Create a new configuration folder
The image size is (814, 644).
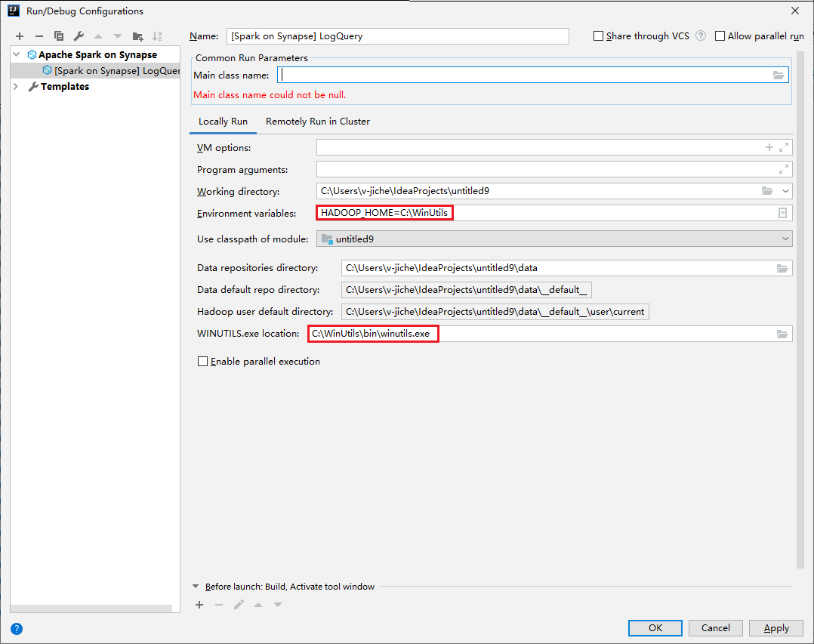138,35
